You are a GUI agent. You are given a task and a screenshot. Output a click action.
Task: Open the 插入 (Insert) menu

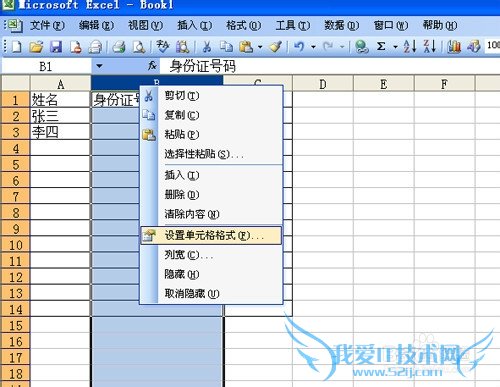click(195, 25)
